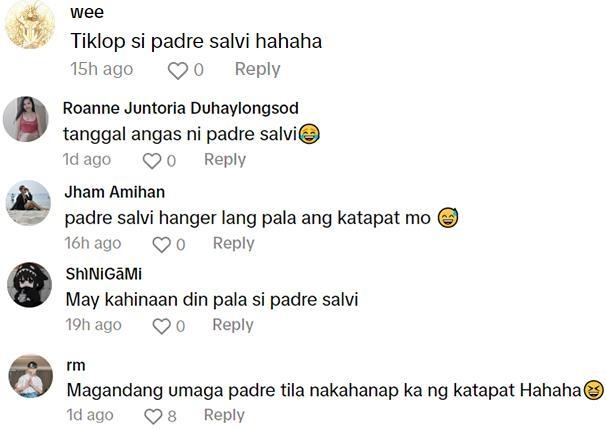Open the ShiNiGaMi username link
Viewport: 606px width, 430px height.
pyautogui.click(x=104, y=274)
